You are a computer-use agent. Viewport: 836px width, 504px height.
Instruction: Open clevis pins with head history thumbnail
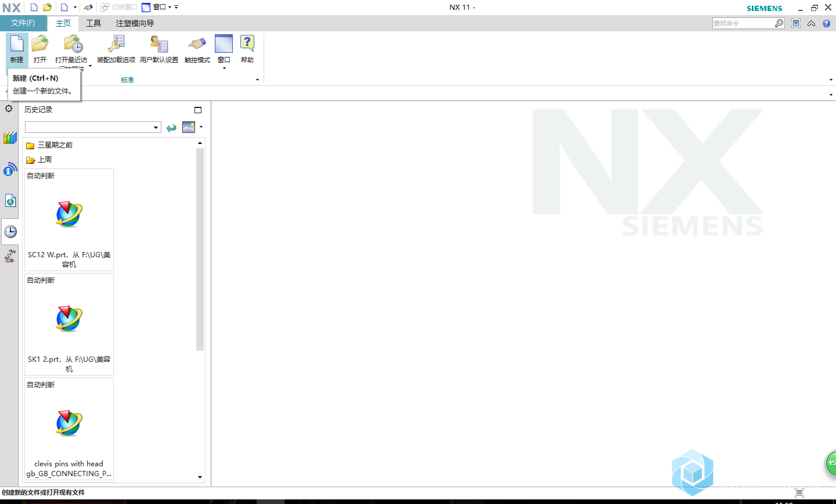click(x=69, y=429)
